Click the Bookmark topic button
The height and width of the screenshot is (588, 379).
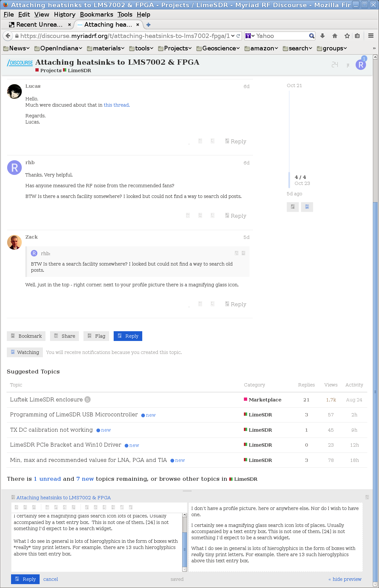(x=26, y=336)
